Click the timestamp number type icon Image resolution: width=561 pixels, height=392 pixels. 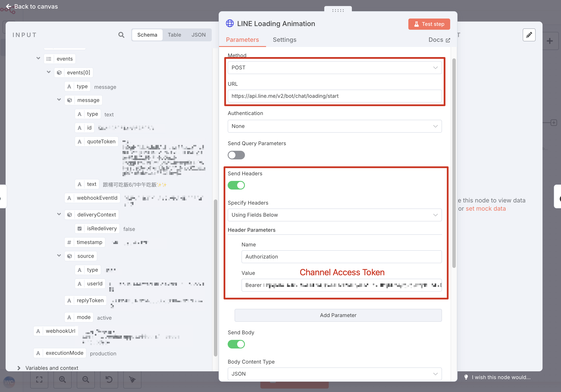pos(69,242)
